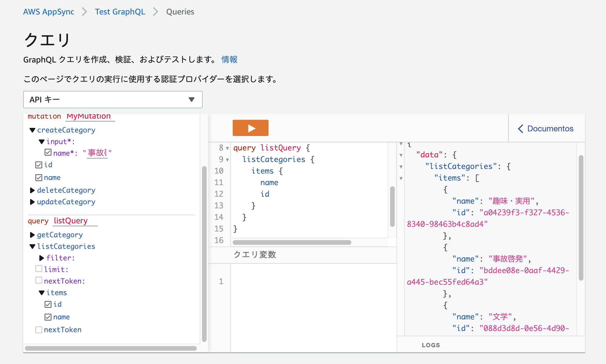Uncheck id field under createCategory
606x364 pixels.
click(x=39, y=165)
